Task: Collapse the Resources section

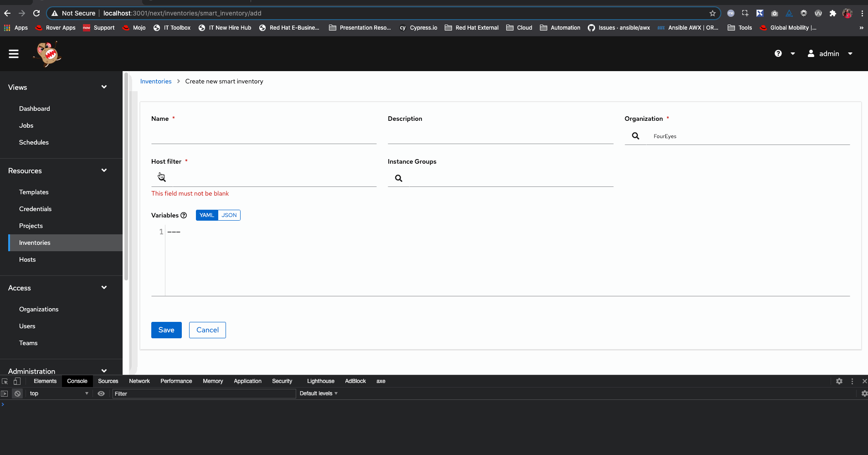Action: point(104,171)
